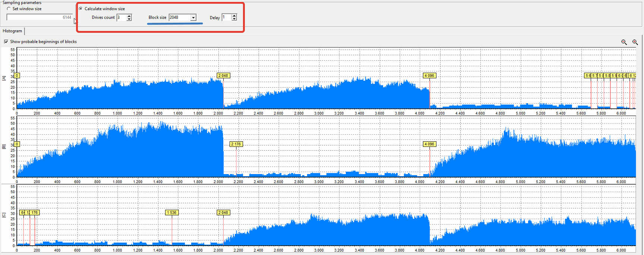Click the [A] histogram axis label
Screen dimensions: 644x255
(x=4, y=78)
